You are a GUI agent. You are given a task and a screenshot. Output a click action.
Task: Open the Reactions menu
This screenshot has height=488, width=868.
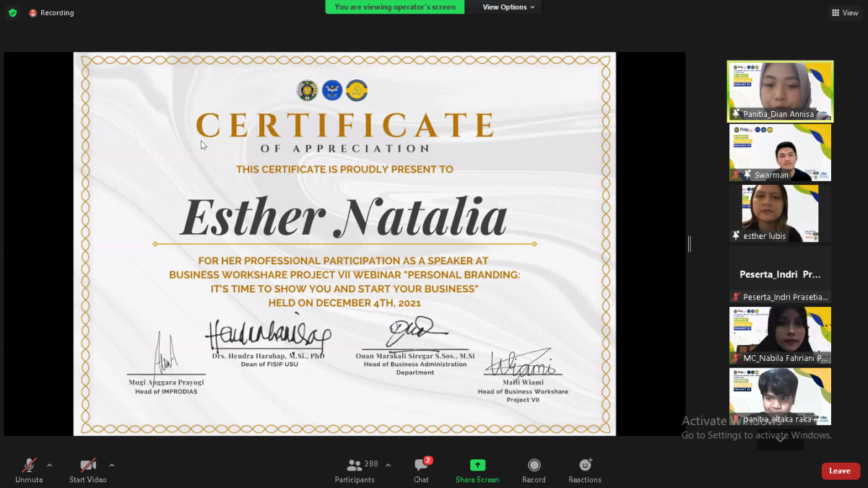[585, 465]
